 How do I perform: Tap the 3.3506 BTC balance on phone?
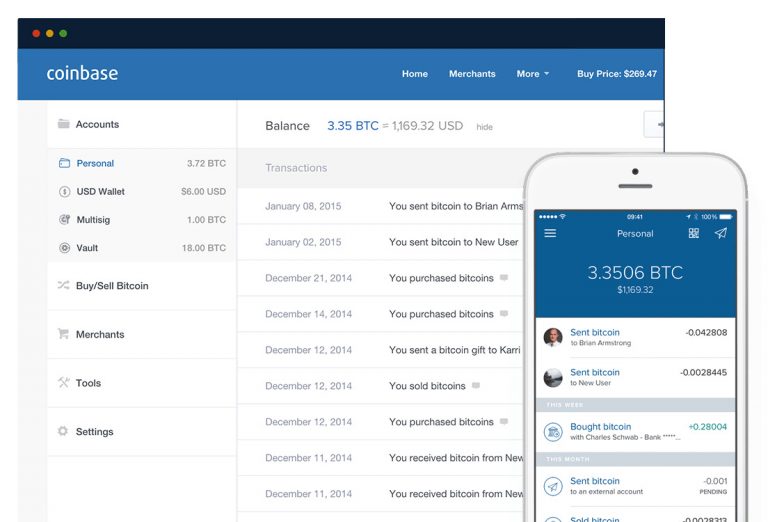click(635, 272)
